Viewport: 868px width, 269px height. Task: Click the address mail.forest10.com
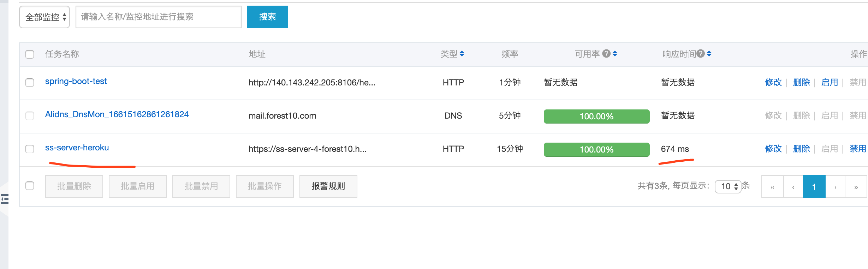283,115
